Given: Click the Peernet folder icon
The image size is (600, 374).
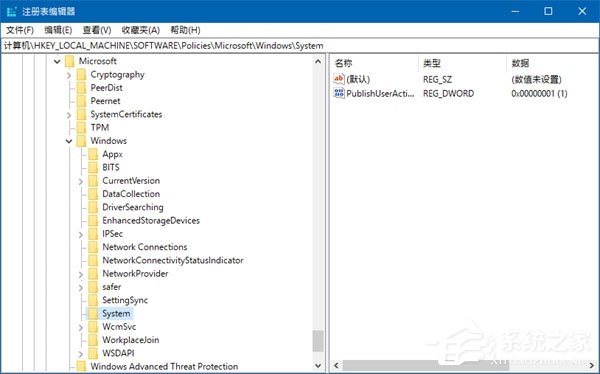Looking at the screenshot, I should 81,101.
